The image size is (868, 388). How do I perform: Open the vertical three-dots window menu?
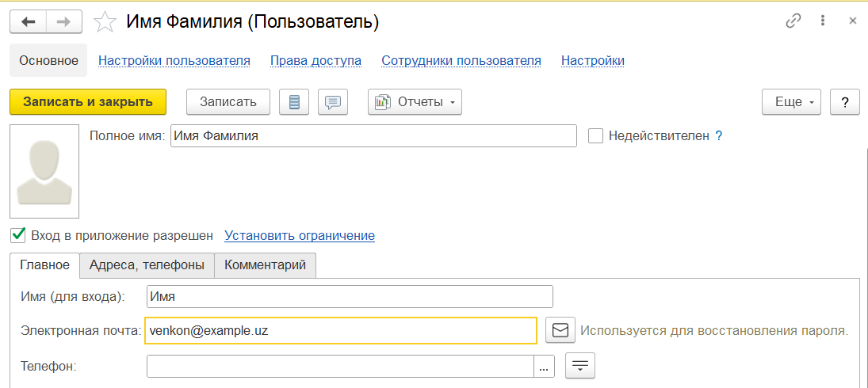824,21
